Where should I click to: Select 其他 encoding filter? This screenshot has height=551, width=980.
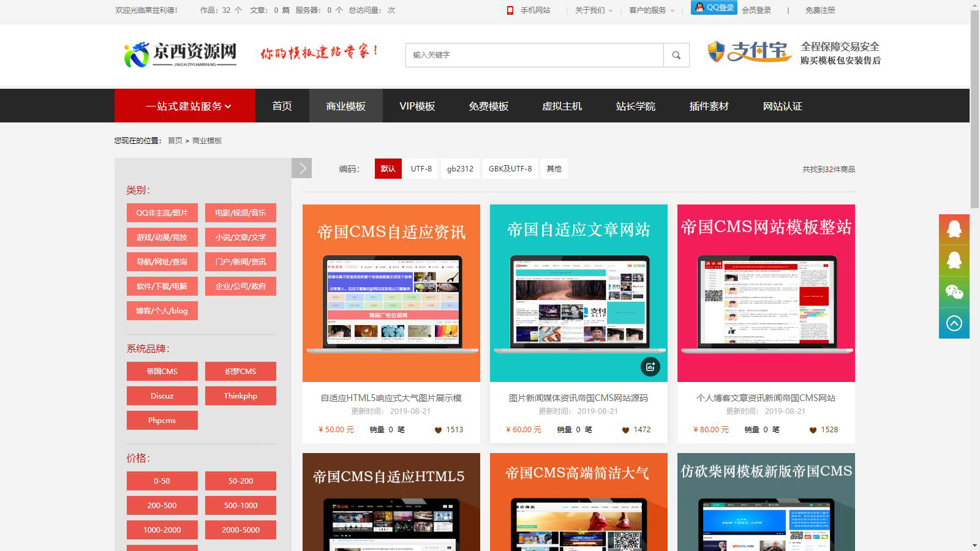point(554,169)
